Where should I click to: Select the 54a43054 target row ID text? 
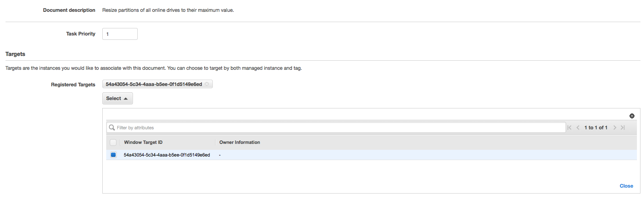167,155
